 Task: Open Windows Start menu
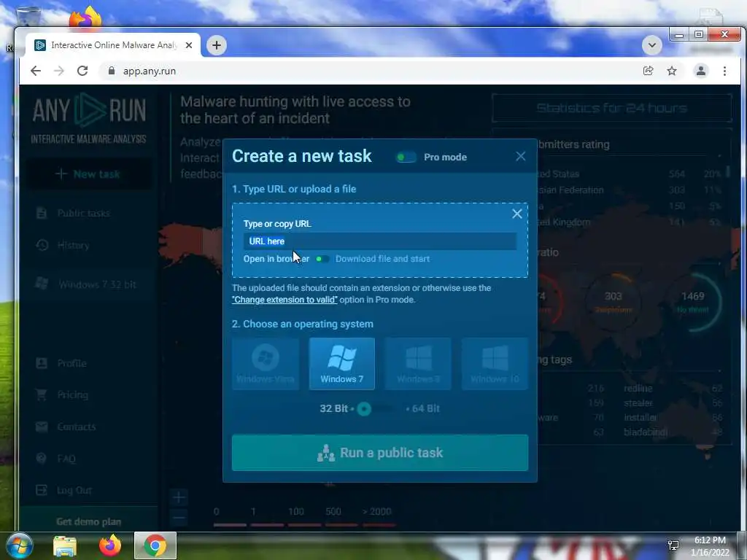click(x=20, y=545)
